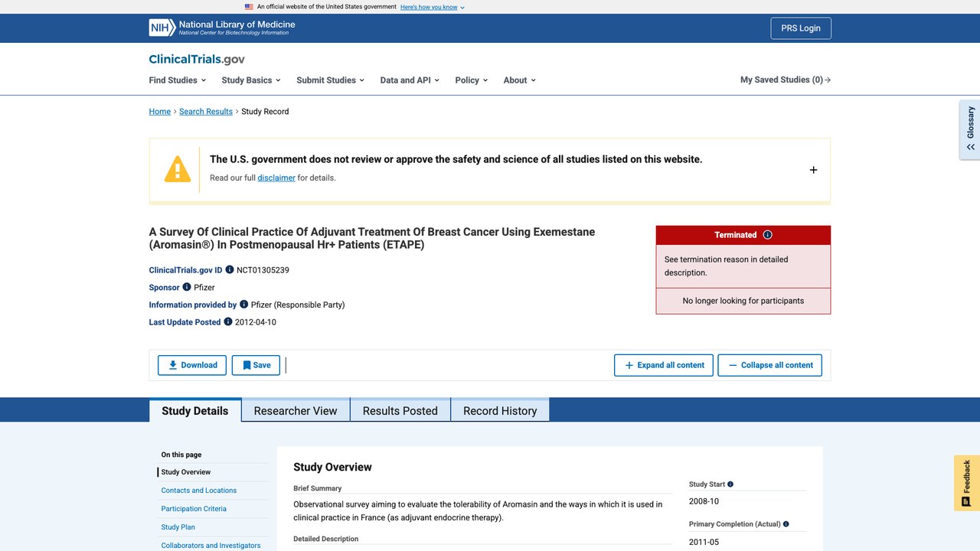Viewport: 980px width, 551px height.
Task: Save this study with the Save button
Action: pos(256,365)
